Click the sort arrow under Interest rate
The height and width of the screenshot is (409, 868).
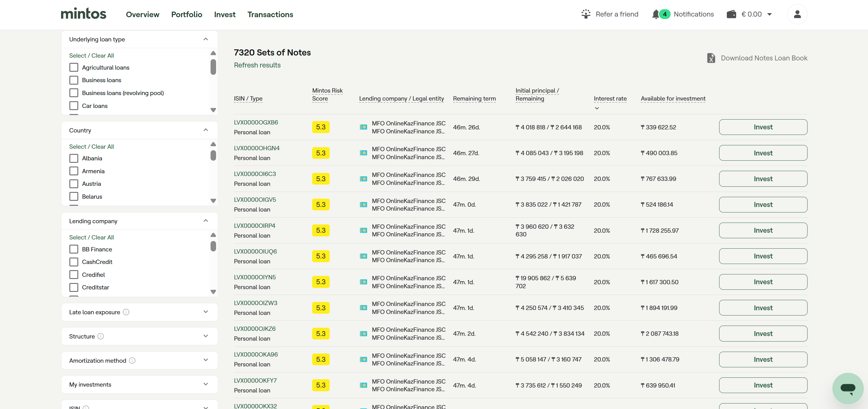tap(597, 108)
